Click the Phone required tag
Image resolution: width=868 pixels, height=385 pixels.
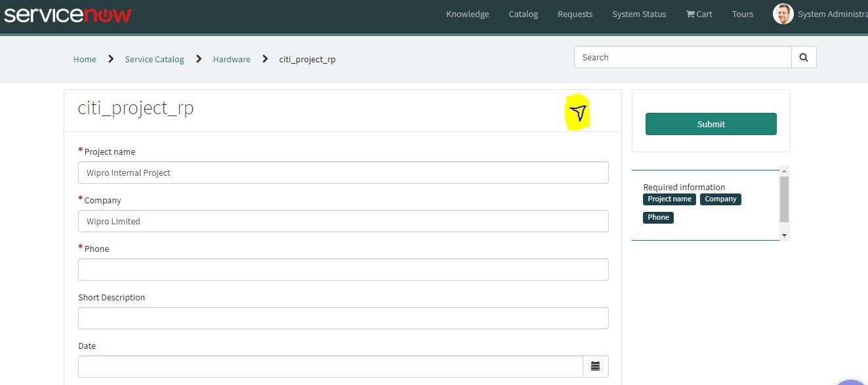click(x=658, y=218)
